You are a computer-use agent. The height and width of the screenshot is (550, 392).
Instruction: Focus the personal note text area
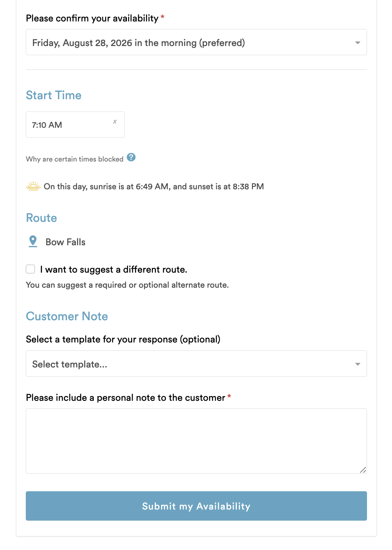[196, 441]
